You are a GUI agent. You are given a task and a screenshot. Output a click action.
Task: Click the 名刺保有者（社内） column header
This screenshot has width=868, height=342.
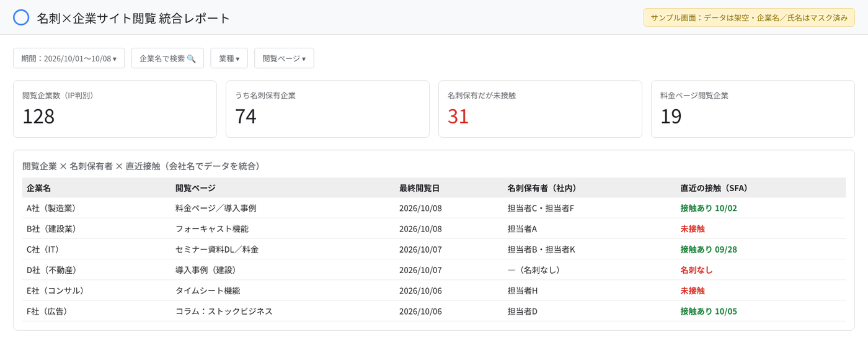point(542,188)
